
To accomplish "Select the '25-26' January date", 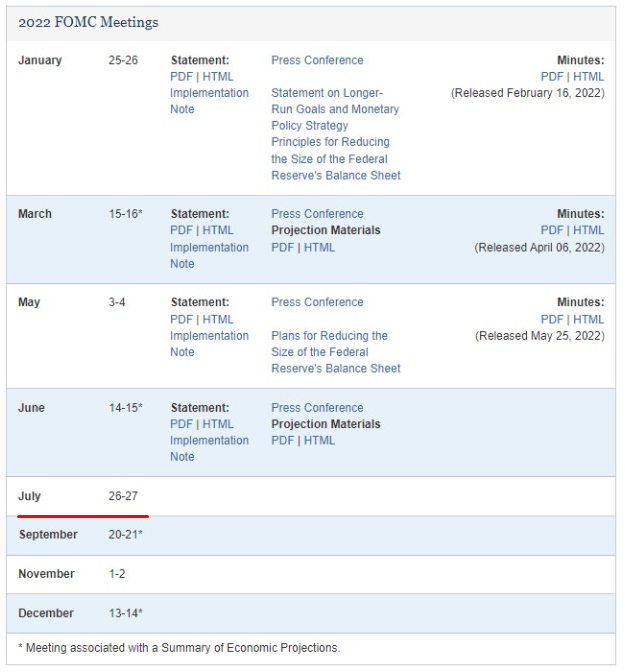I will [123, 60].
